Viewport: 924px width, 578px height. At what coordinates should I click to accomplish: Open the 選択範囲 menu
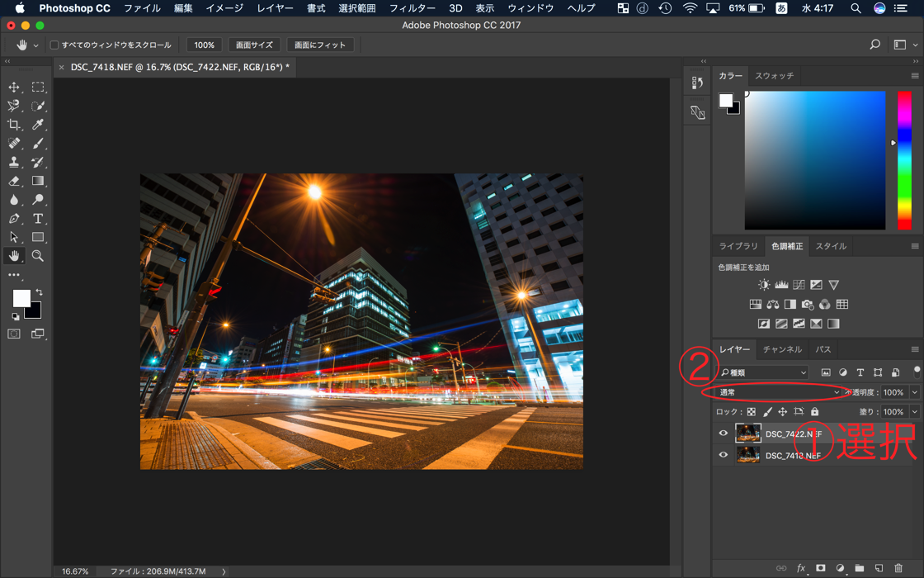click(x=356, y=8)
